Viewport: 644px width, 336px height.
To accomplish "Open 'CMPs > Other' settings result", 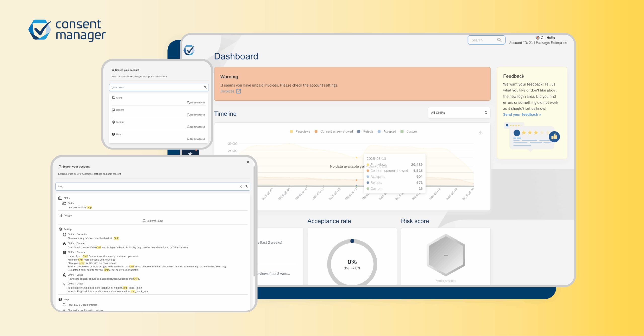I will point(75,284).
